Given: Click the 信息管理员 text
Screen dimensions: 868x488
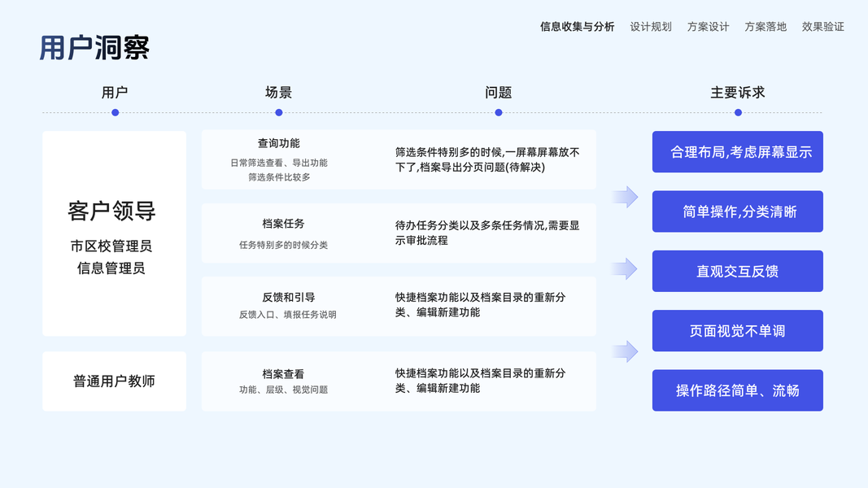Looking at the screenshot, I should (111, 268).
